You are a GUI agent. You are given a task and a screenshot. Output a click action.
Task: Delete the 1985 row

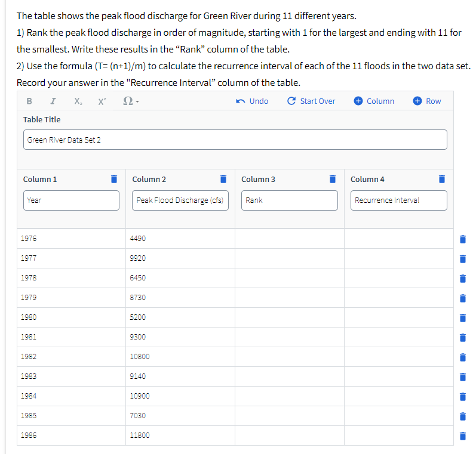point(463,416)
